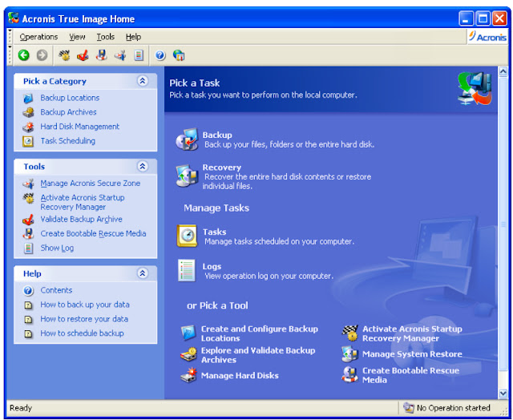Click the blue Help question mark toolbar icon
This screenshot has height=420, width=513.
click(x=160, y=55)
